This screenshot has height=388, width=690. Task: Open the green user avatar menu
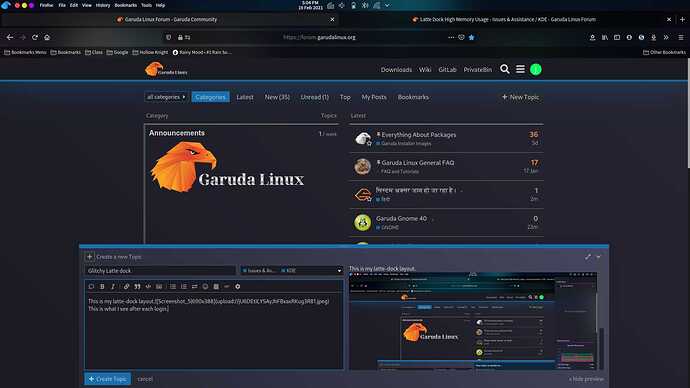point(536,69)
